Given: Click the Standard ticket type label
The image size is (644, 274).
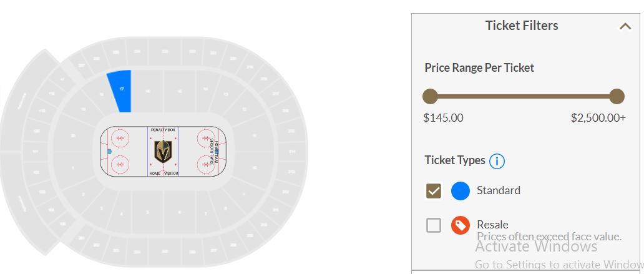Looking at the screenshot, I should 498,190.
